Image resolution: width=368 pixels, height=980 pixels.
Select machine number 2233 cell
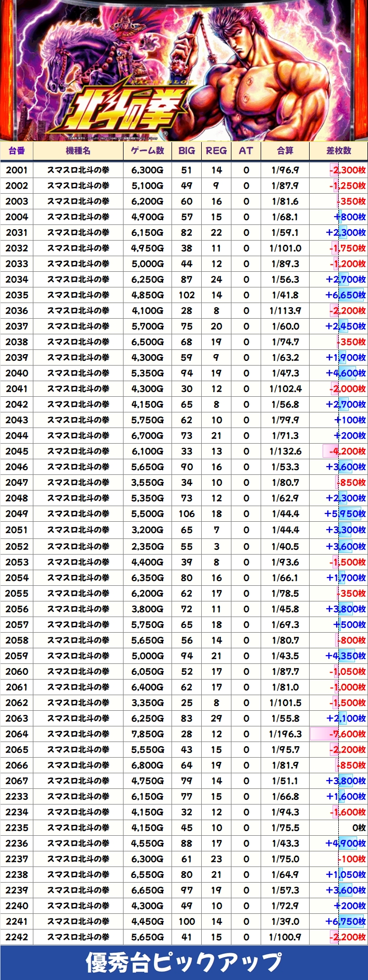(x=17, y=796)
